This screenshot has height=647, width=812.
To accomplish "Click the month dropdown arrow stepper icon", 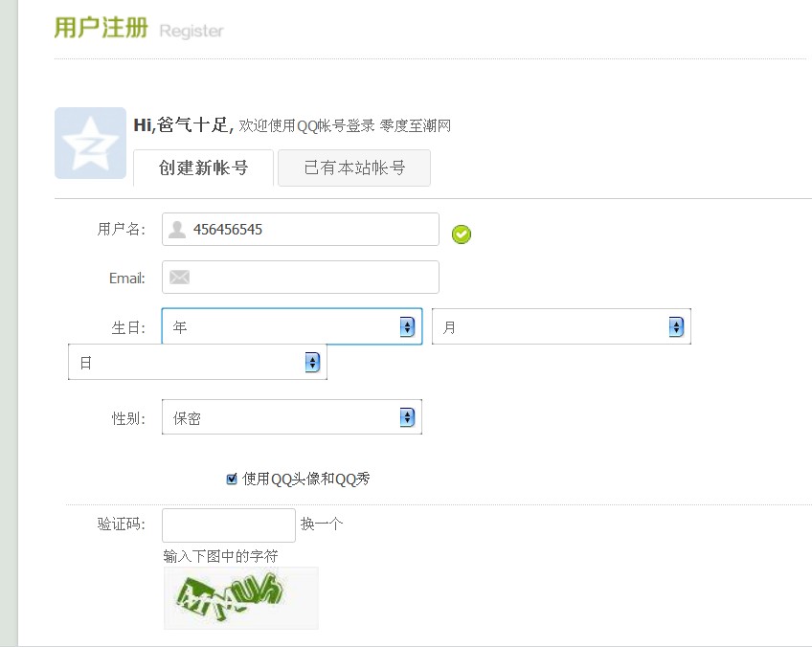I will pyautogui.click(x=676, y=327).
